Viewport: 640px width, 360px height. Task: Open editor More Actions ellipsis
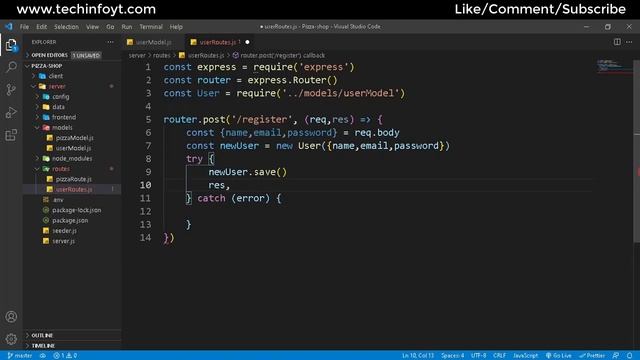point(629,42)
